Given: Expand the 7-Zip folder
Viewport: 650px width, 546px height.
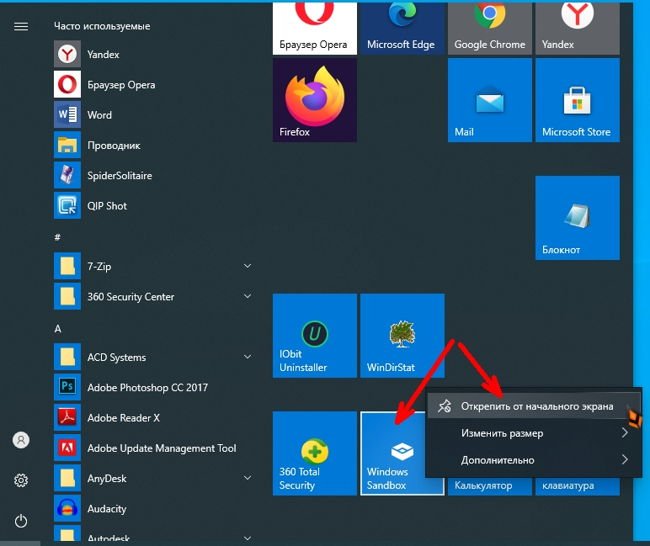Looking at the screenshot, I should (x=247, y=266).
